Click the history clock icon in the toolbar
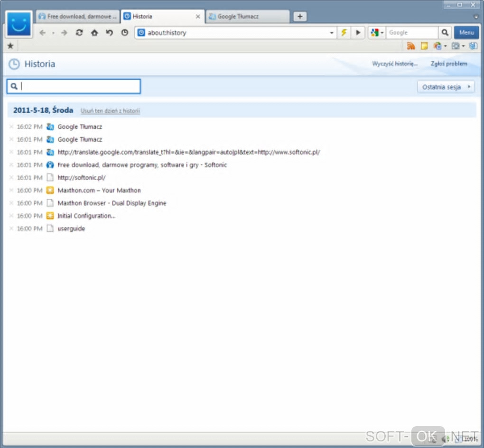Screen dimensions: 484x448 point(125,33)
